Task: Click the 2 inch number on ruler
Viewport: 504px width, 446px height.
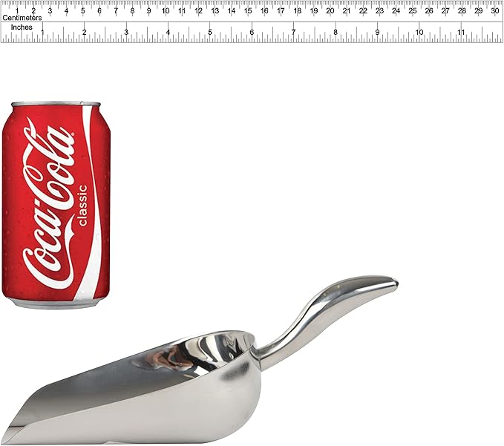Action: (84, 32)
